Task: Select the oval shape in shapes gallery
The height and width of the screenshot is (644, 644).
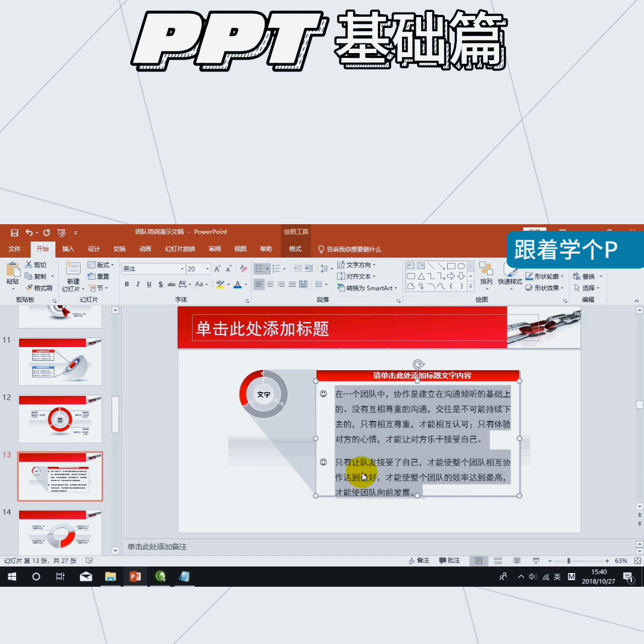Action: pyautogui.click(x=461, y=266)
